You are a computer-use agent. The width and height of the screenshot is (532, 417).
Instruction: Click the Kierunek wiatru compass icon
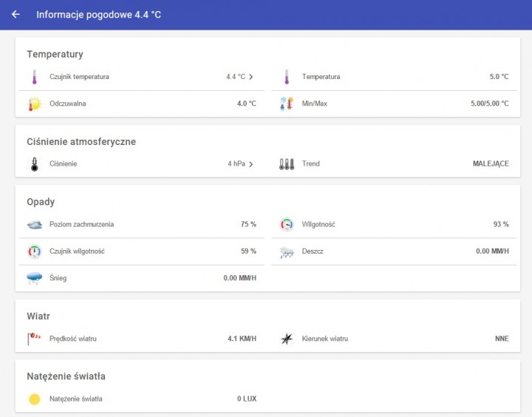point(287,339)
